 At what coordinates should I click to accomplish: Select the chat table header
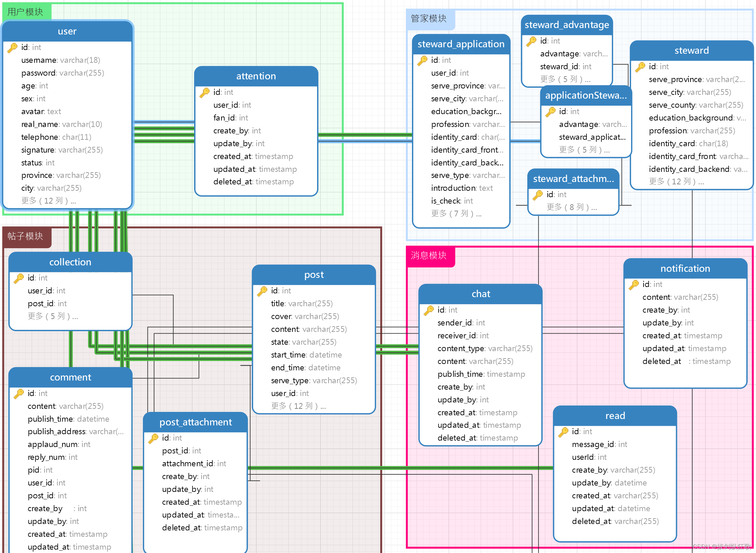[x=480, y=294]
